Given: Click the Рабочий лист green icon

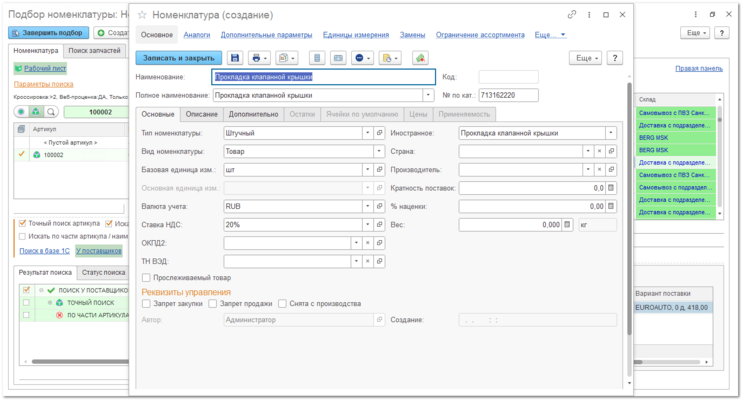Looking at the screenshot, I should (x=18, y=69).
